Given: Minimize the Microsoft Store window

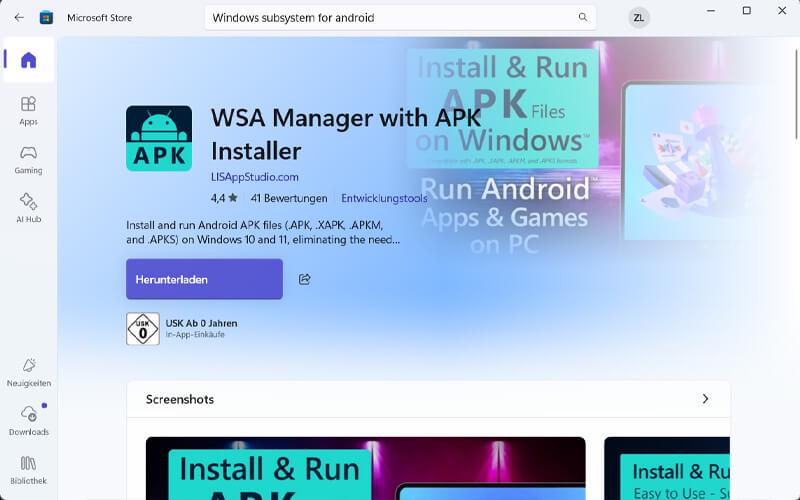Looking at the screenshot, I should [x=711, y=11].
